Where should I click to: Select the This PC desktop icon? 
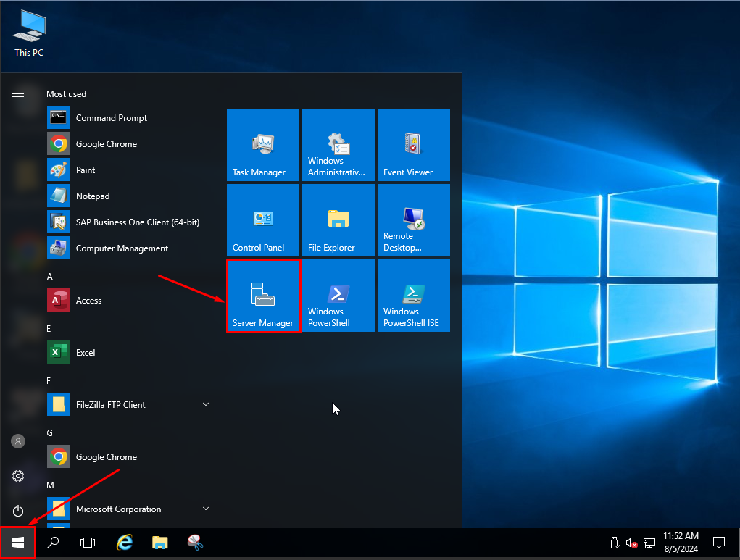pos(29,33)
